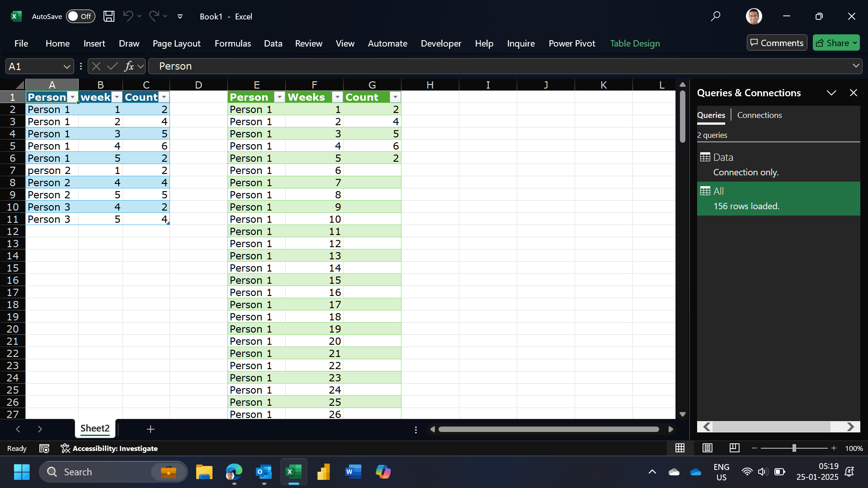Click the Share button
The width and height of the screenshot is (868, 488).
(836, 43)
